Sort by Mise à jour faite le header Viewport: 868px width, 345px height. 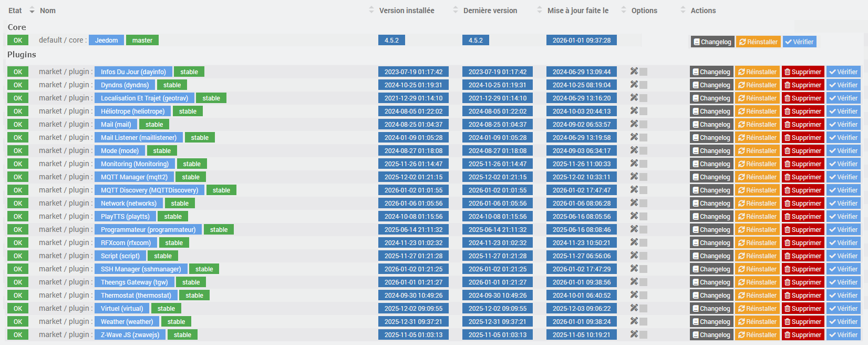pos(578,11)
